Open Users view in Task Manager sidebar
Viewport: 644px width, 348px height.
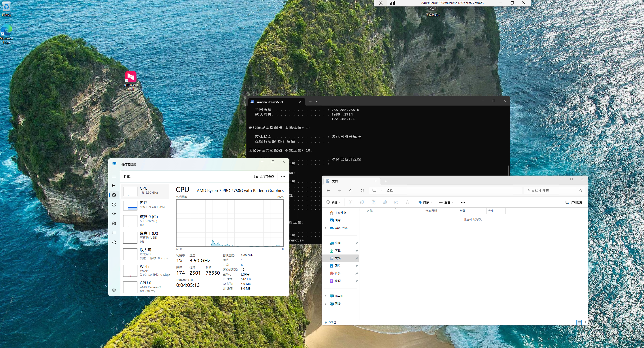click(x=114, y=223)
